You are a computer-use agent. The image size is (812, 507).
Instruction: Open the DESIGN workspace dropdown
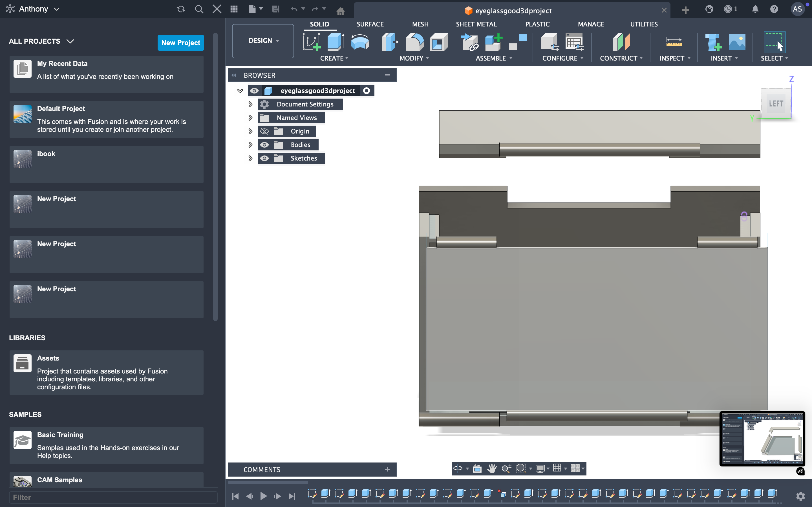[x=263, y=41]
